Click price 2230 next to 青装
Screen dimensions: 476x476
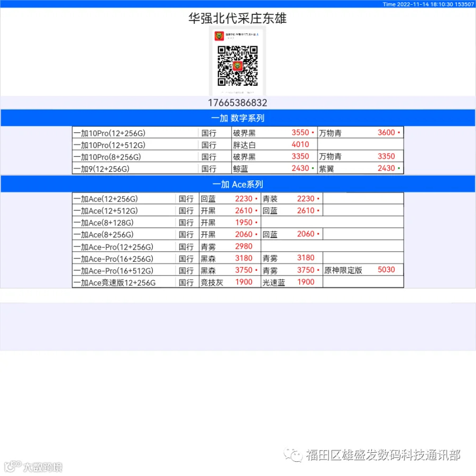point(306,198)
